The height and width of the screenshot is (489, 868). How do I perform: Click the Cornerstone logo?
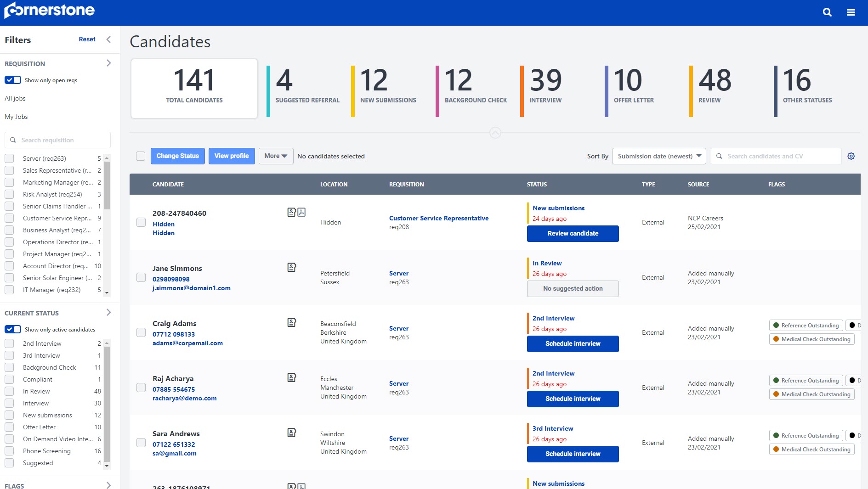pos(49,10)
